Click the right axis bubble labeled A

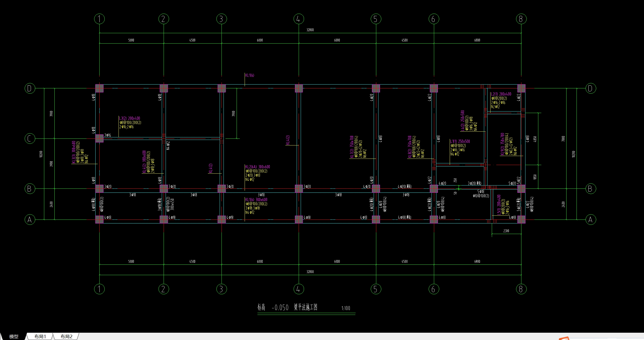point(591,220)
